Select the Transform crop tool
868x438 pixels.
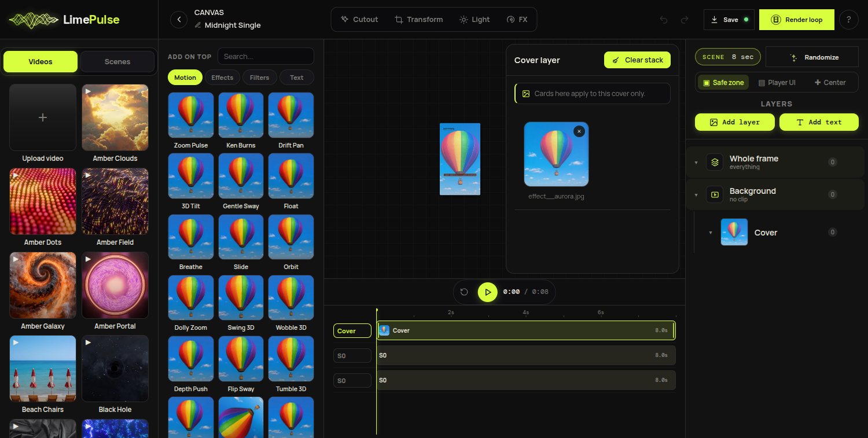(419, 20)
